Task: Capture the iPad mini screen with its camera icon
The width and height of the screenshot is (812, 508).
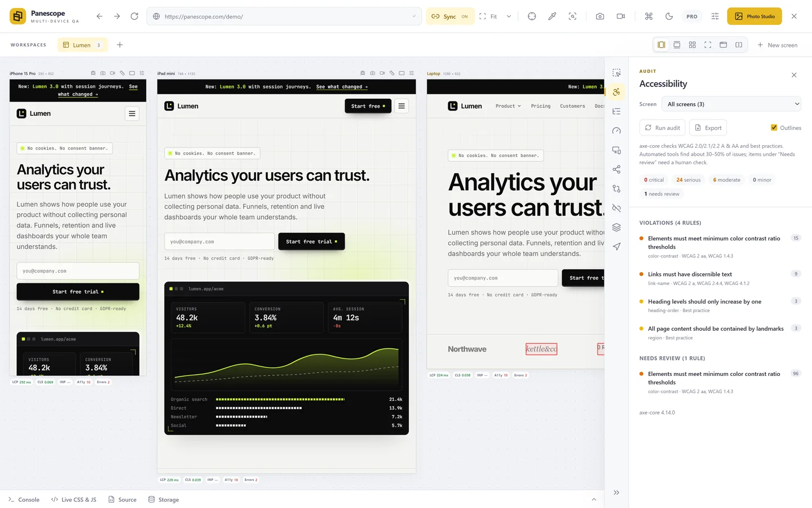Action: [372, 73]
